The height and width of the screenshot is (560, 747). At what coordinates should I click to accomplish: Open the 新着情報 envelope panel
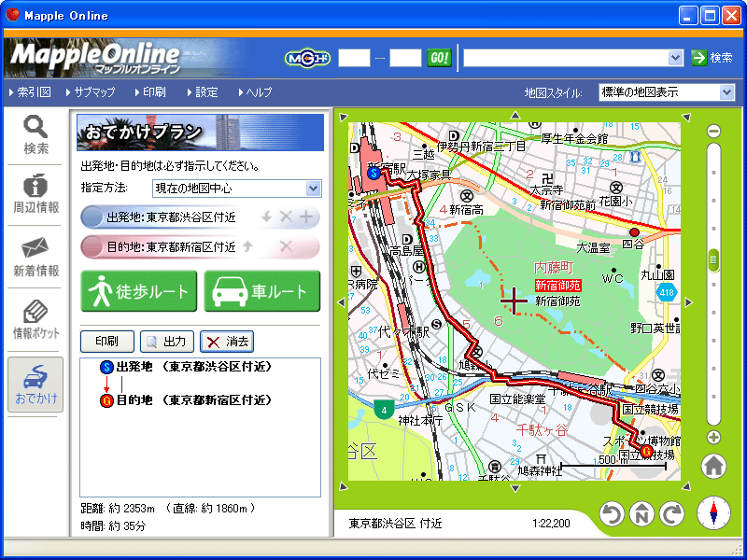pyautogui.click(x=35, y=258)
